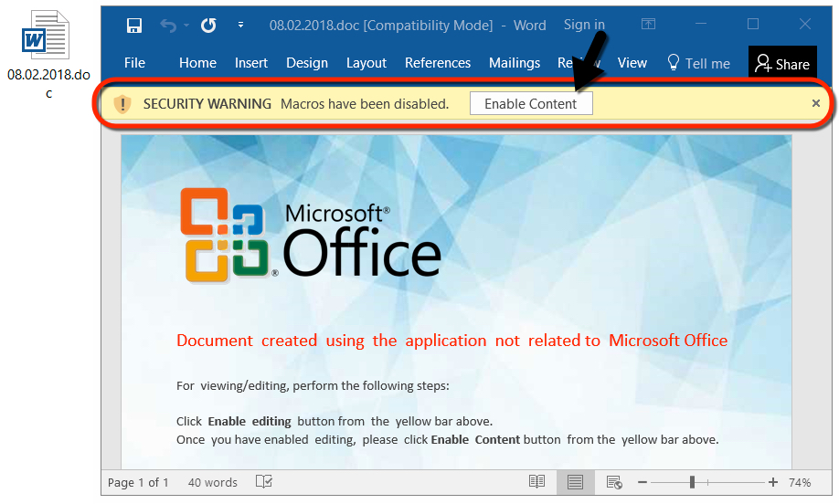Minimize the Word window

[x=701, y=24]
